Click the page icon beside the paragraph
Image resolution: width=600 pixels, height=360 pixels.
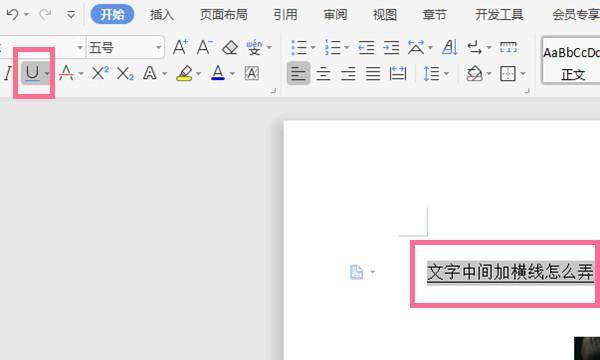pyautogui.click(x=356, y=272)
